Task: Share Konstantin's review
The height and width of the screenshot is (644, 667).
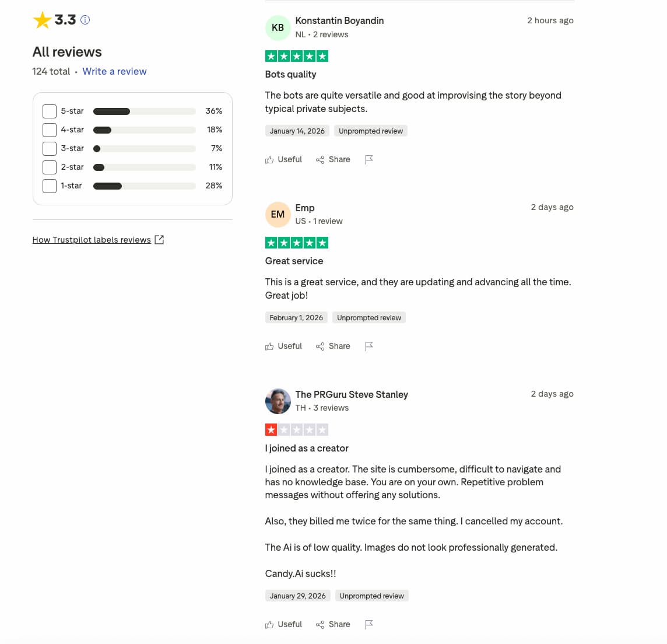Action: (333, 159)
